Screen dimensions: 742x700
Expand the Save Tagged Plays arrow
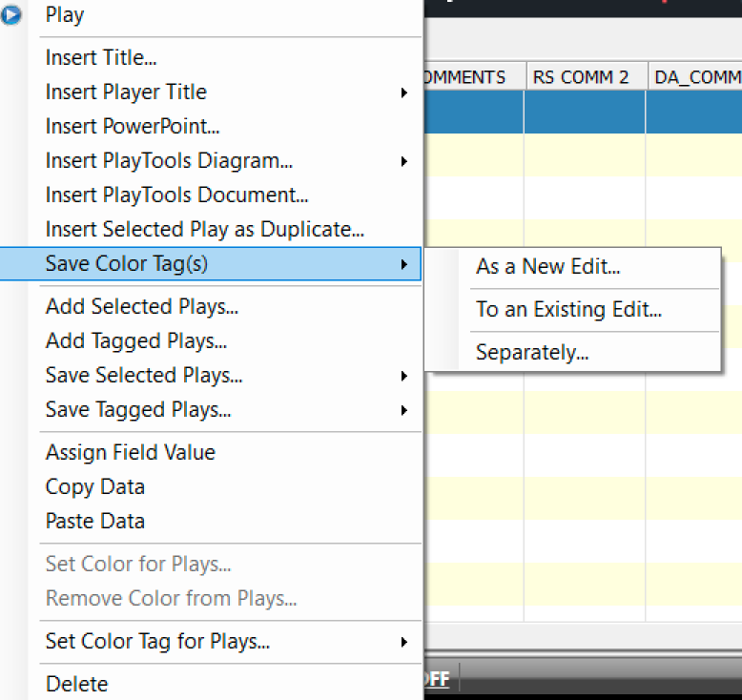(403, 410)
